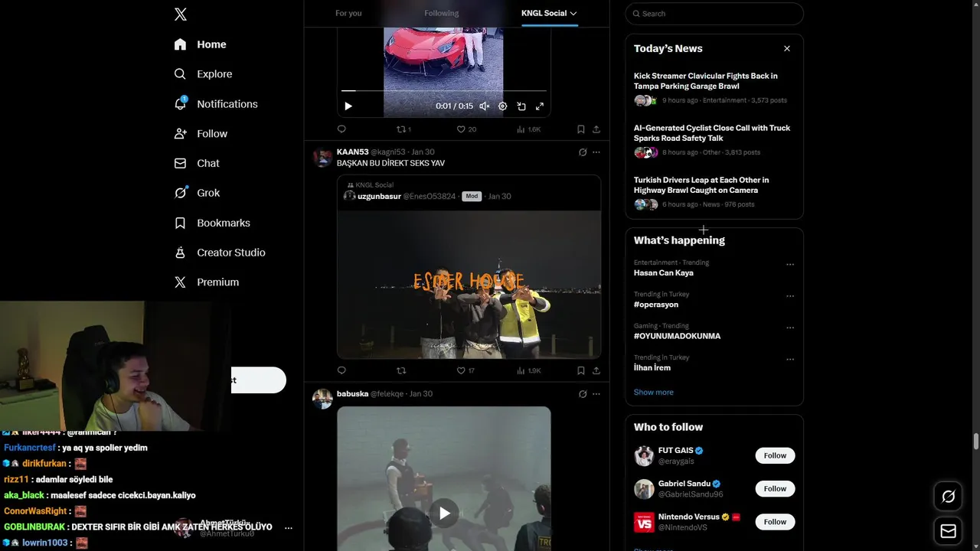Viewport: 980px width, 551px height.
Task: Share the Lamborghini video post
Action: point(596,129)
